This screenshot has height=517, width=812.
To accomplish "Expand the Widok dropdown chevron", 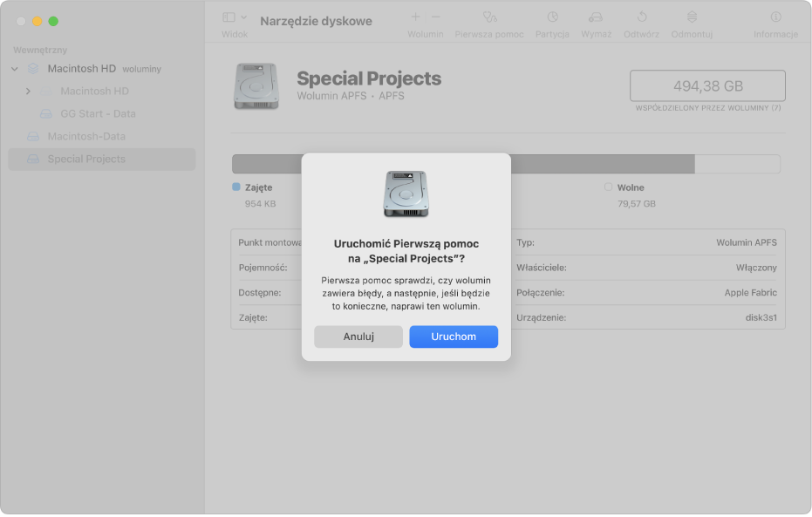I will point(244,17).
